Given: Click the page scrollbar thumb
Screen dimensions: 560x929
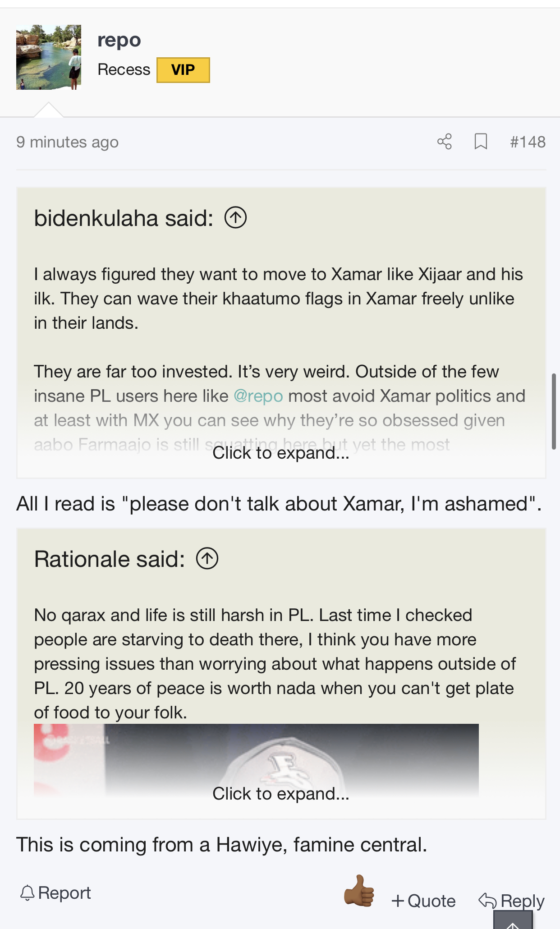Looking at the screenshot, I should coord(554,411).
